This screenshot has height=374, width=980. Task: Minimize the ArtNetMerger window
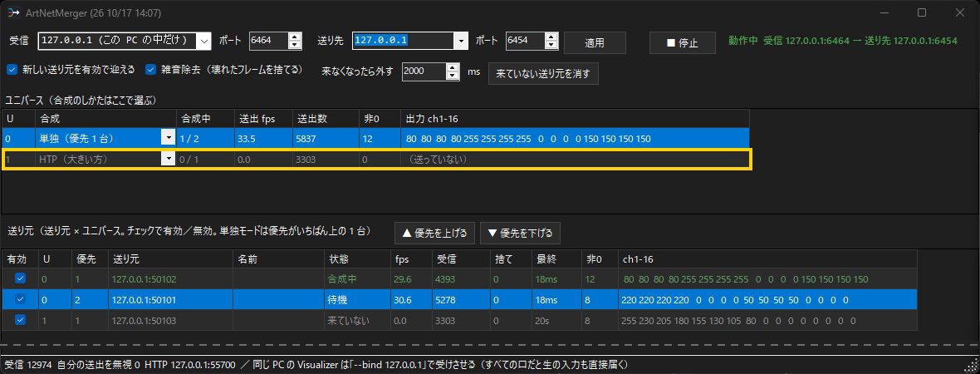(x=884, y=12)
